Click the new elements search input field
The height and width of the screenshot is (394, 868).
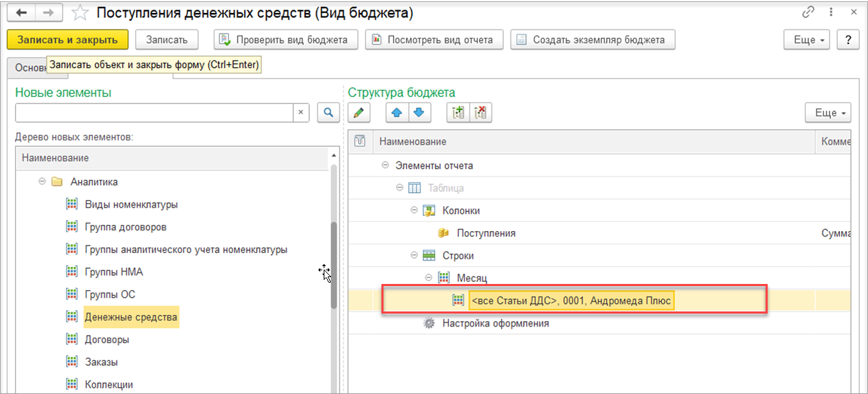tap(155, 113)
